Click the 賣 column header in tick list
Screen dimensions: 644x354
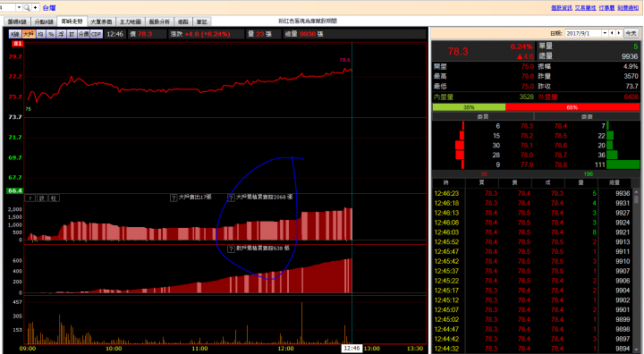click(514, 182)
